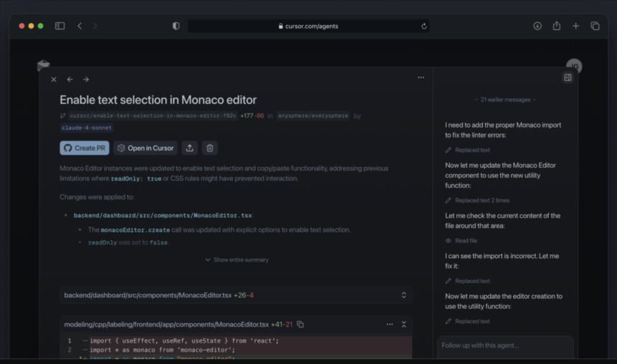Screen dimensions: 617x364
Task: Open the privacy shield icon
Action: (176, 26)
